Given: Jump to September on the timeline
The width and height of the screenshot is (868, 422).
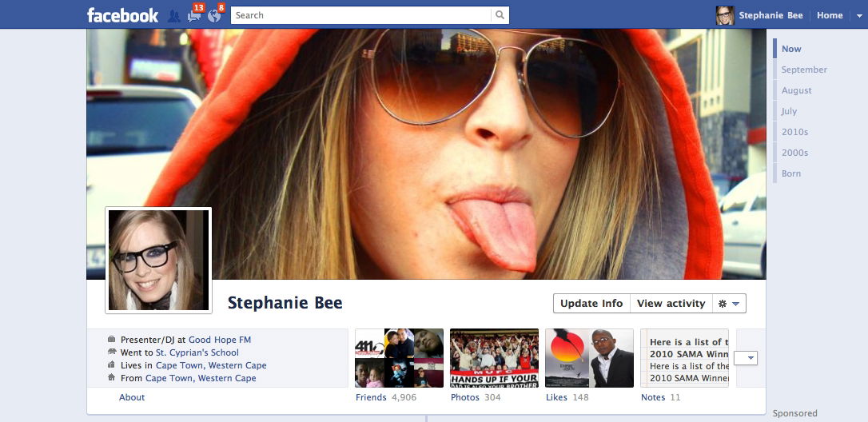Looking at the screenshot, I should [804, 70].
